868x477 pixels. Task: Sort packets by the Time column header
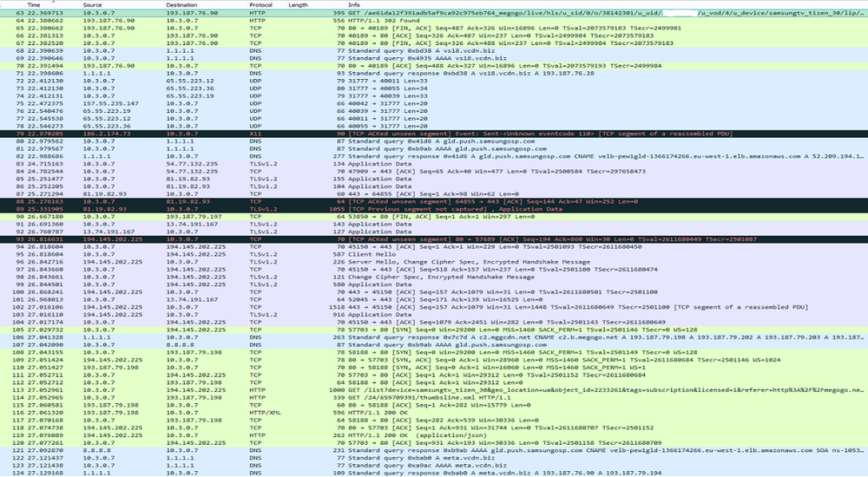coord(33,4)
